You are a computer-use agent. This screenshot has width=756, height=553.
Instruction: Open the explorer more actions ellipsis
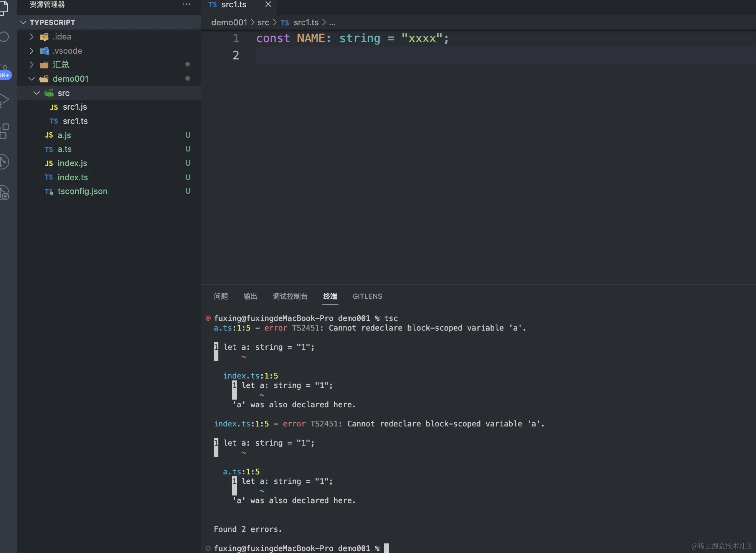pyautogui.click(x=186, y=5)
